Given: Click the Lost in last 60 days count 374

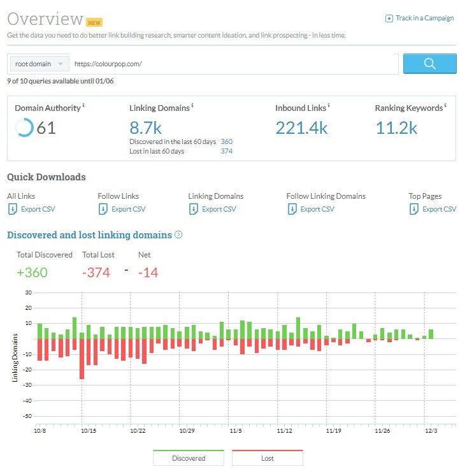Looking at the screenshot, I should [226, 151].
